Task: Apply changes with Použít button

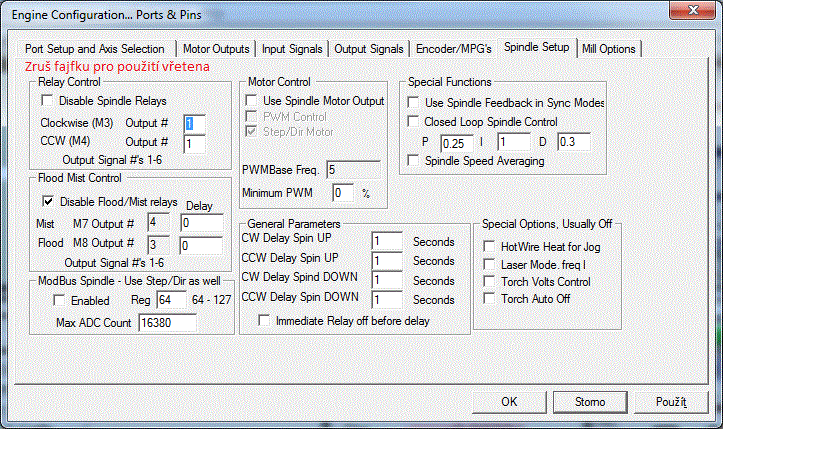Action: pos(670,402)
